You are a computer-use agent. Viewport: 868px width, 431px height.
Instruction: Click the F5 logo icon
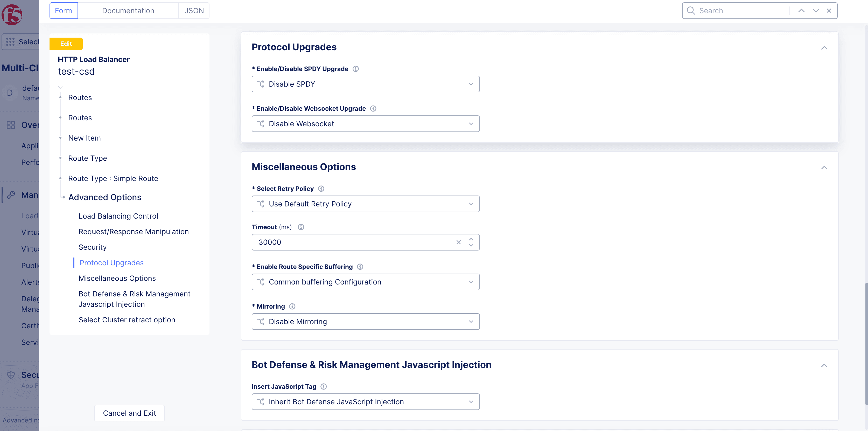tap(12, 15)
